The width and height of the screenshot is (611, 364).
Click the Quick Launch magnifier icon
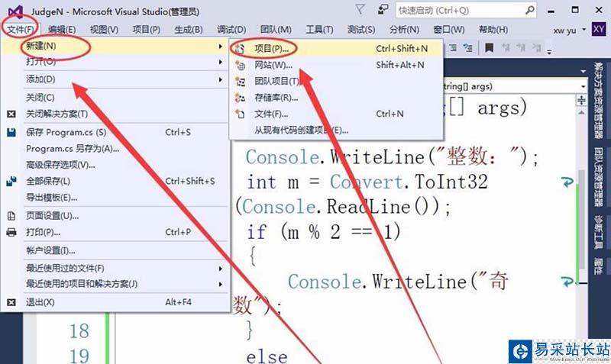coord(529,10)
